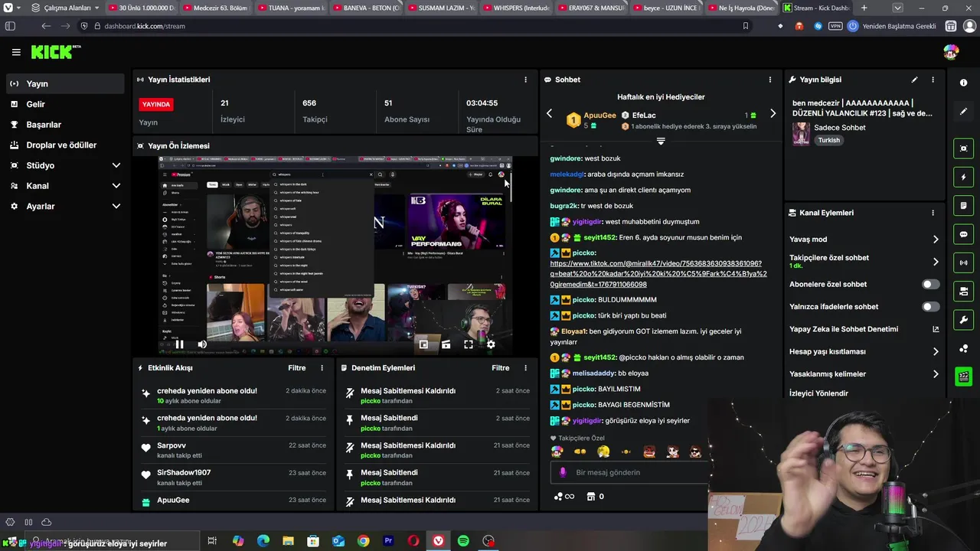Open preview player settings gear
The width and height of the screenshot is (980, 551).
(x=491, y=344)
